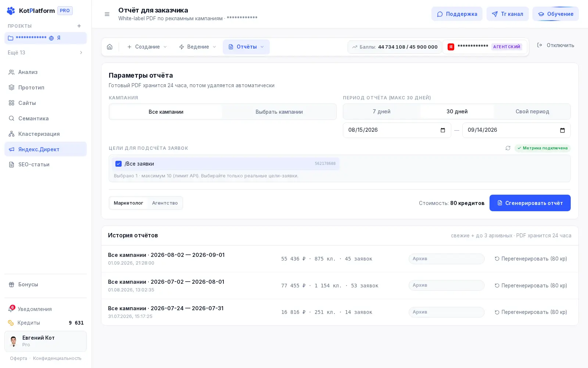
Task: Click the credits coins icon
Action: coord(11,323)
